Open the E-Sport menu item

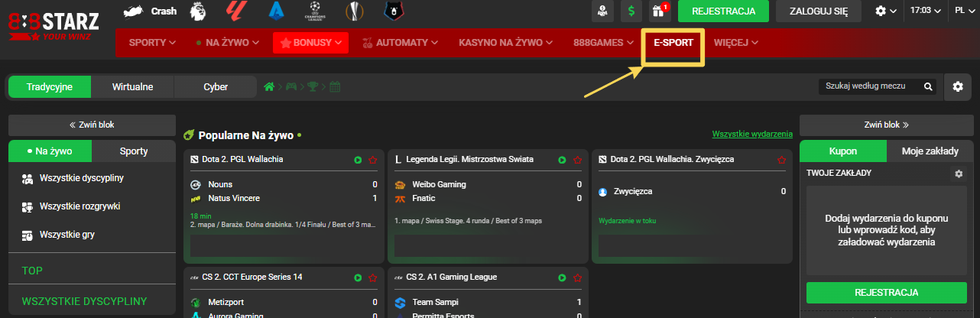click(673, 43)
